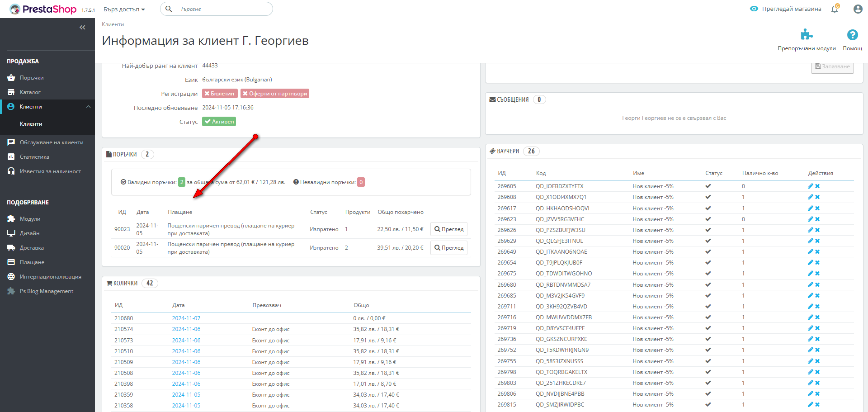Open cart date link for 210574
Viewport: 868px width, 412px height.
pos(186,329)
